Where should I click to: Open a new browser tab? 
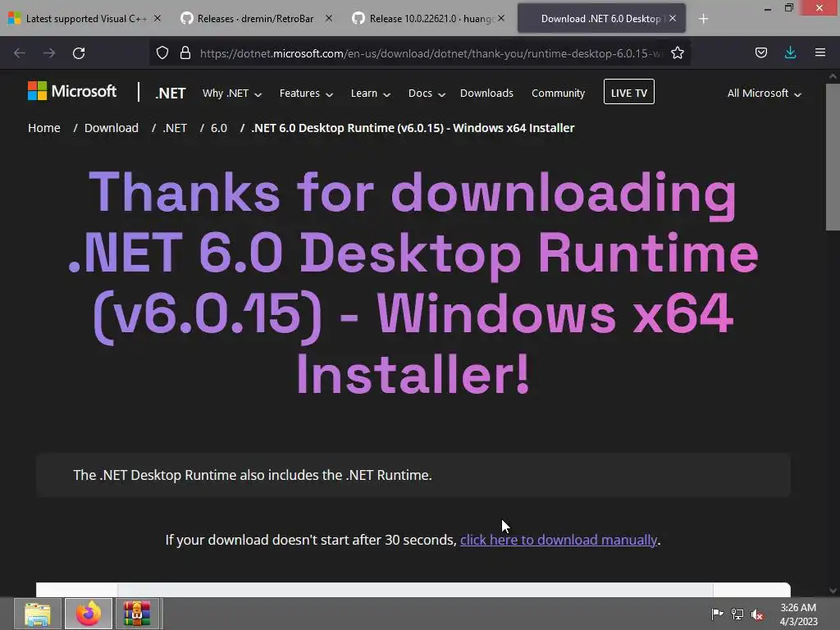pyautogui.click(x=704, y=19)
